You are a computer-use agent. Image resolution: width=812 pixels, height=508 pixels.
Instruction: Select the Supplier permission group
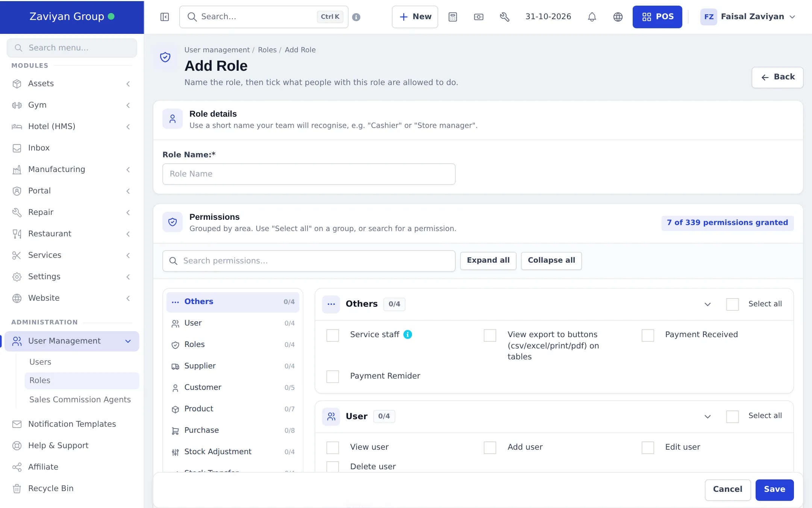tap(233, 366)
